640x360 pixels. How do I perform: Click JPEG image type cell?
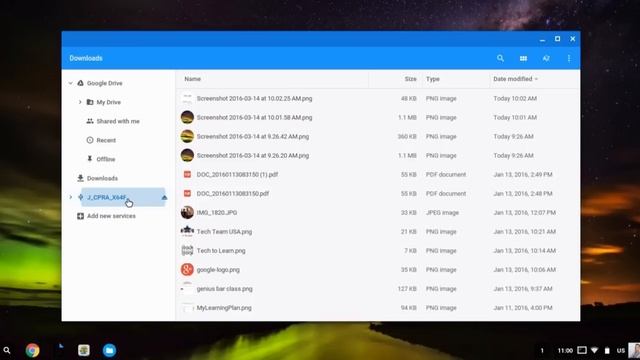442,213
